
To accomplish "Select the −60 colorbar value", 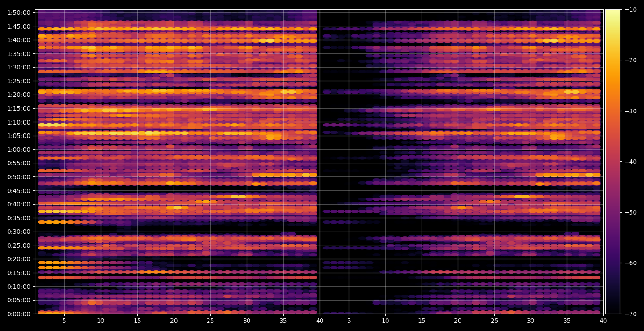I will [x=630, y=263].
